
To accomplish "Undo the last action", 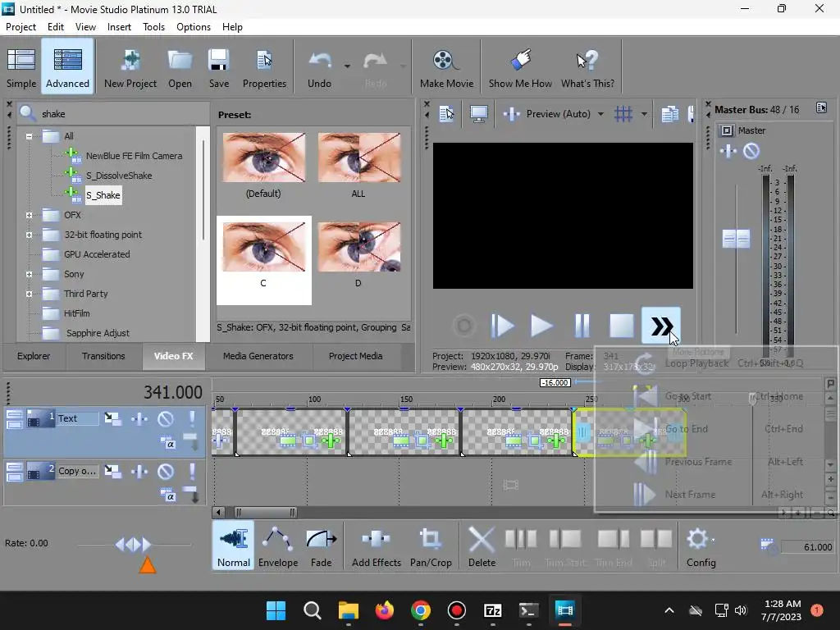I will point(319,67).
